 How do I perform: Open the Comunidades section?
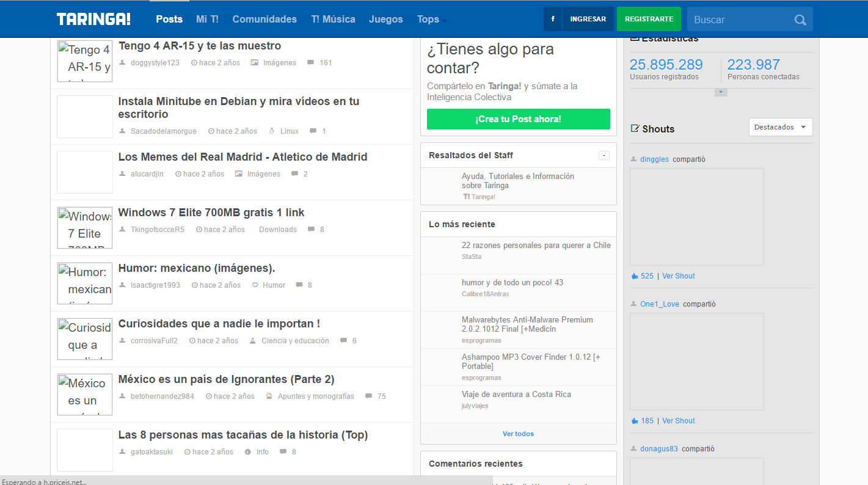click(264, 19)
